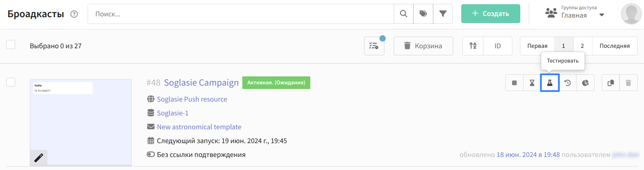
Task: Open the tags filter icon
Action: coord(423,14)
